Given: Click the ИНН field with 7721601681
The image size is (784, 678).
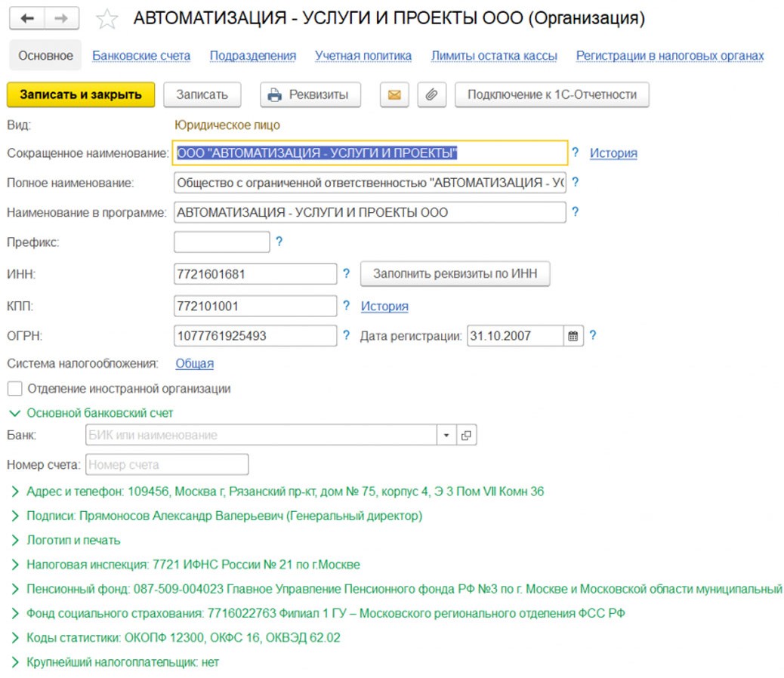Looking at the screenshot, I should click(x=255, y=274).
